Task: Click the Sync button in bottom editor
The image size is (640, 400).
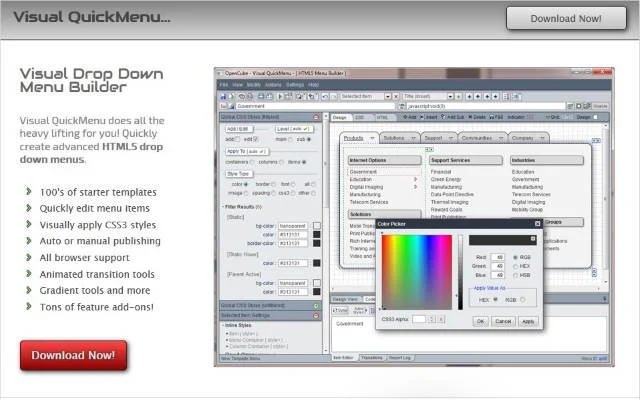Action: 340,311
